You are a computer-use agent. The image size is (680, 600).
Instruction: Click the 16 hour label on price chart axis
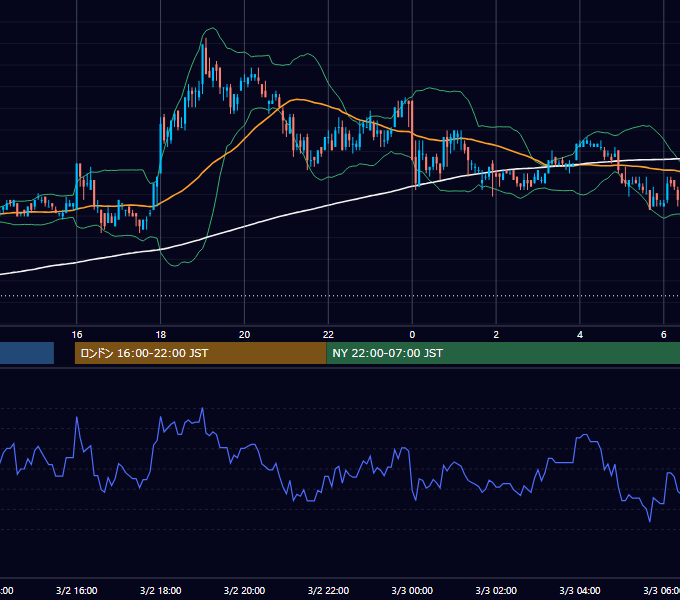point(77,334)
